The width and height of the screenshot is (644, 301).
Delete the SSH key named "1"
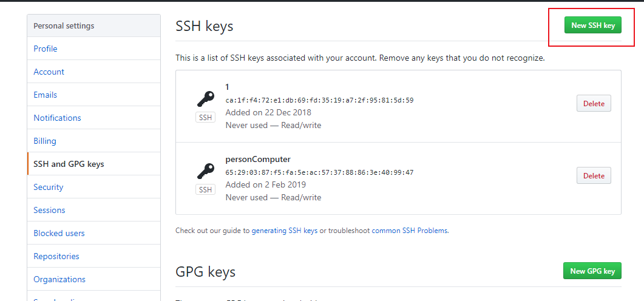(x=594, y=104)
